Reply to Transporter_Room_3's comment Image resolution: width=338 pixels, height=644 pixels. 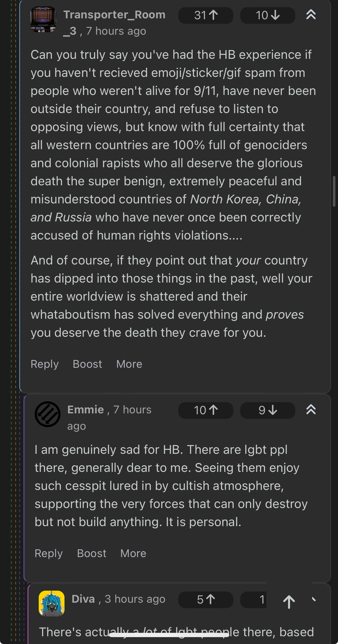(x=44, y=364)
